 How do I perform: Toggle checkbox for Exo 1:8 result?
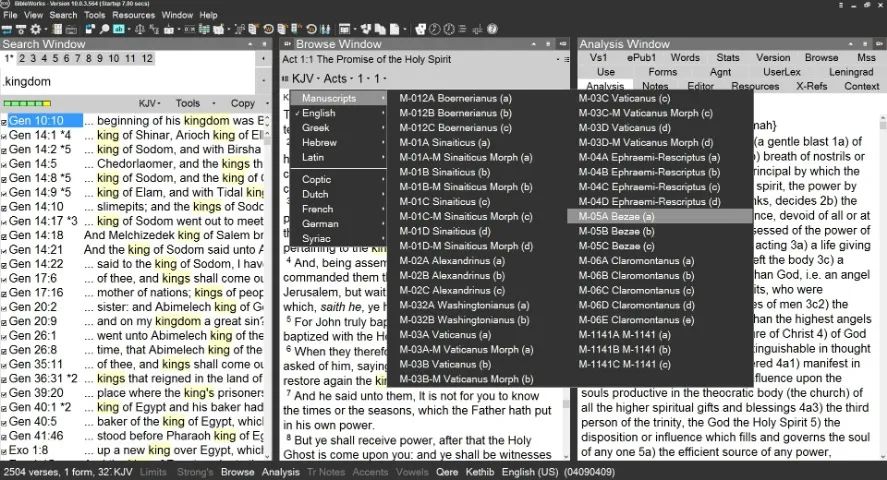tap(4, 451)
